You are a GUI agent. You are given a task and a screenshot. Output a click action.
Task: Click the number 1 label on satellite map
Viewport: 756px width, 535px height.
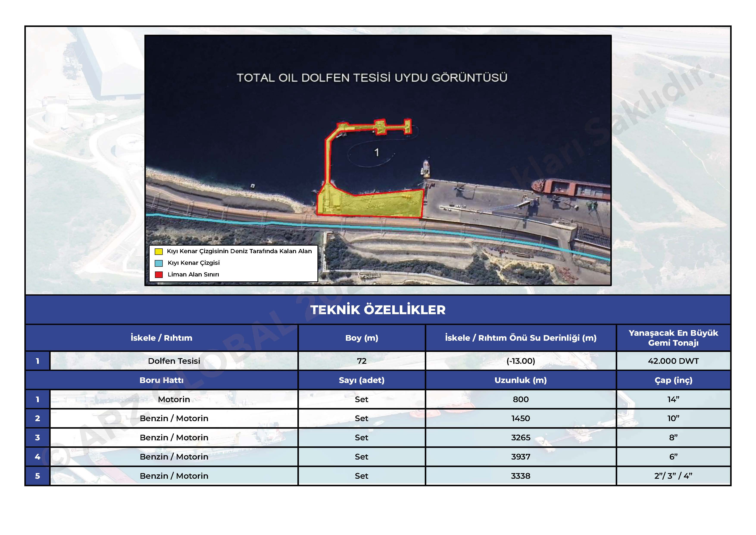pos(377,152)
